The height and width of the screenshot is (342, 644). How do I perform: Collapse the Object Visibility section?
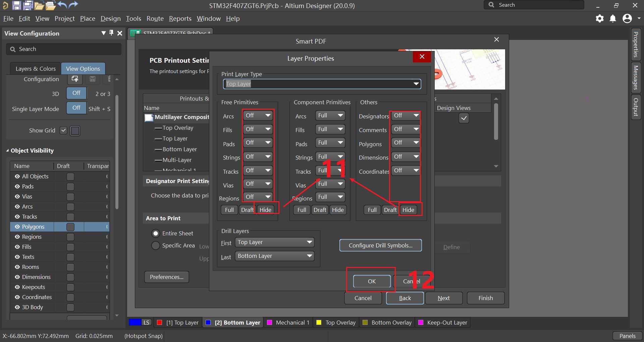(x=7, y=151)
